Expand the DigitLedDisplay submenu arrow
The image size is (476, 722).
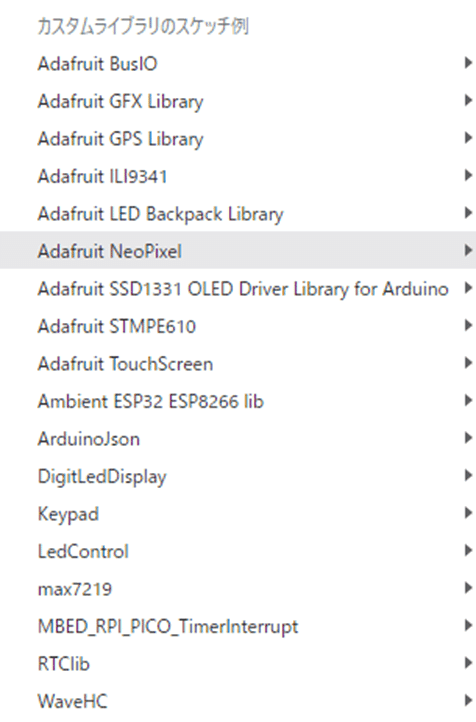coord(468,475)
